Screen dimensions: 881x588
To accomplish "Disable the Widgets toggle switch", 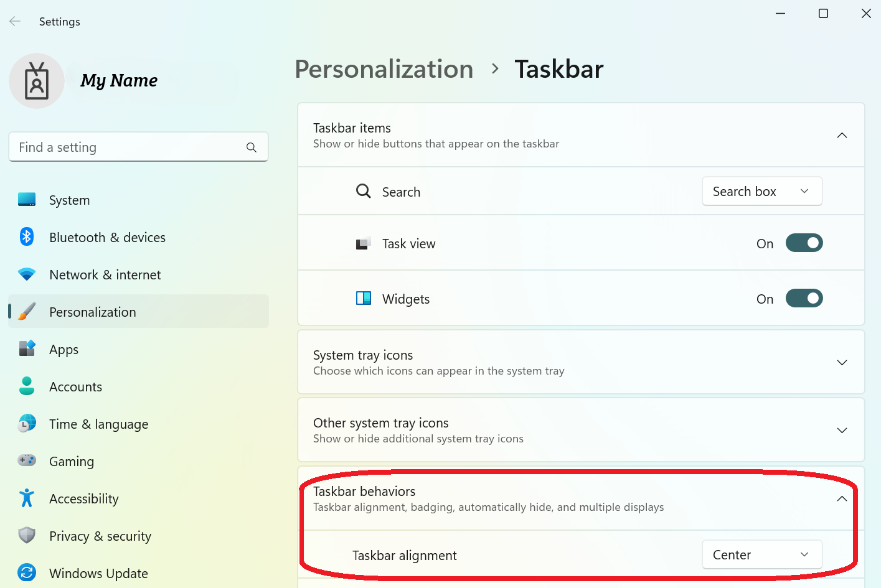I will (x=804, y=299).
